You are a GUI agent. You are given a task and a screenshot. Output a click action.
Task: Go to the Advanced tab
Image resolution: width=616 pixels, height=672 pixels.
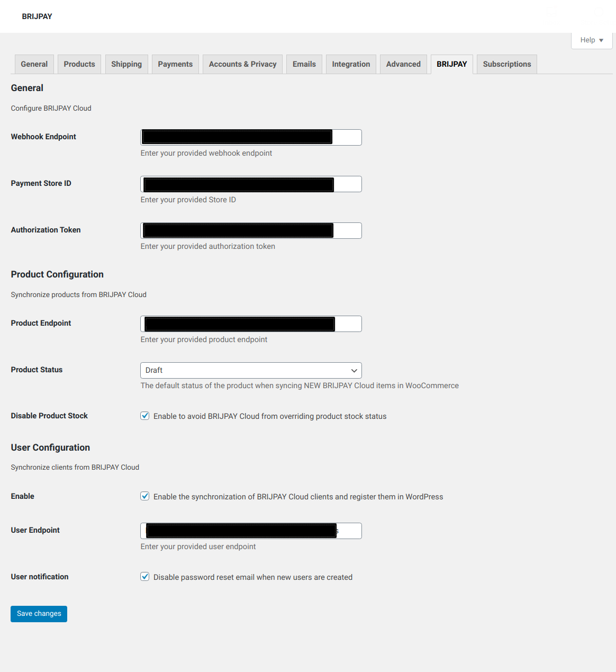pyautogui.click(x=403, y=64)
